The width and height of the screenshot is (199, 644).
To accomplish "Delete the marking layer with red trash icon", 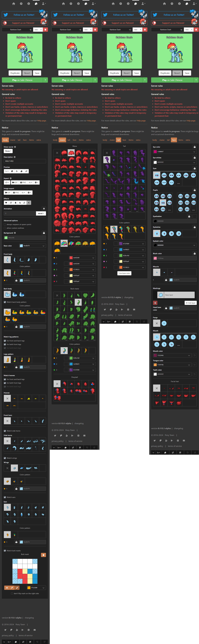I will [155, 303].
